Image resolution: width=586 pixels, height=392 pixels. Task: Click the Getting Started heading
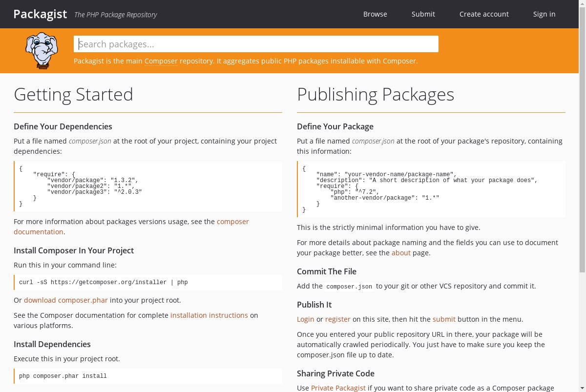(73, 94)
